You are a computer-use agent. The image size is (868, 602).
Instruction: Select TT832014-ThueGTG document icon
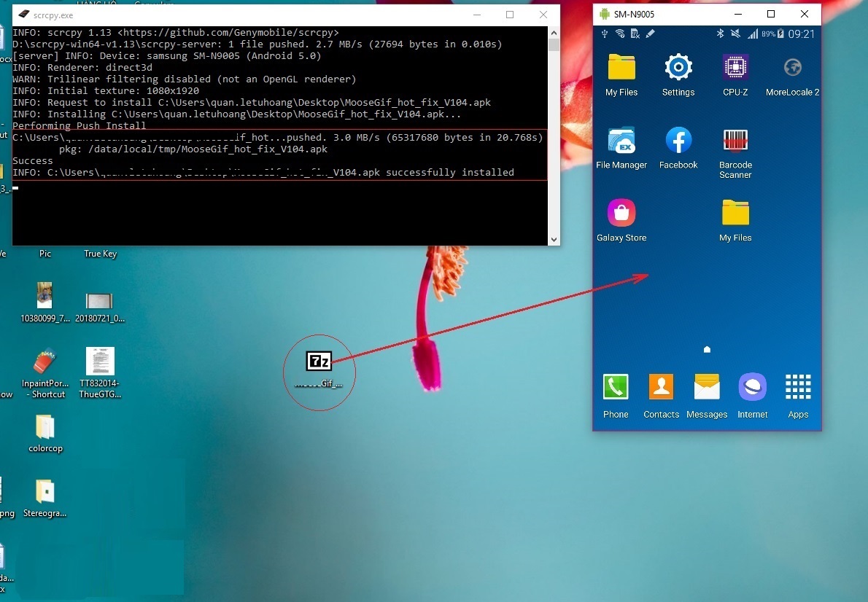(100, 373)
